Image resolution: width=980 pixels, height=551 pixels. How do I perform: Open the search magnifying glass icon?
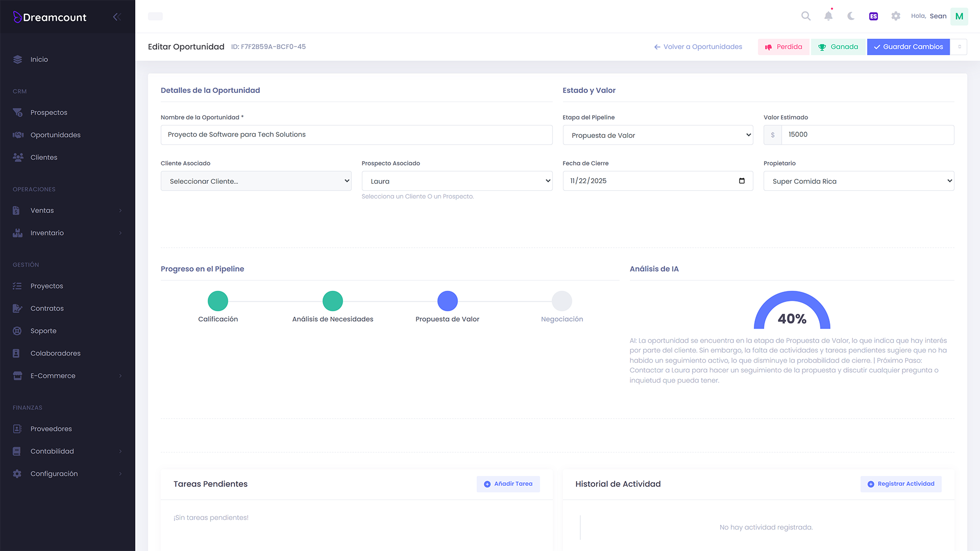click(805, 16)
